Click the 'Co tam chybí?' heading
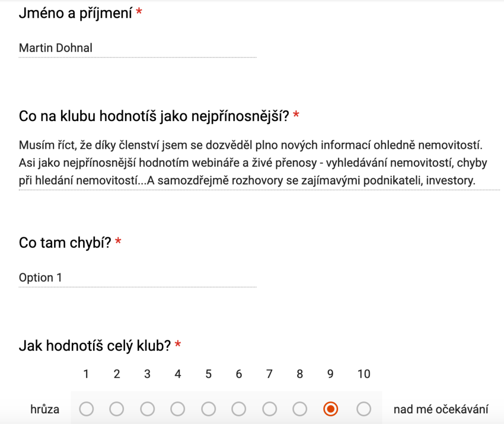 click(65, 243)
